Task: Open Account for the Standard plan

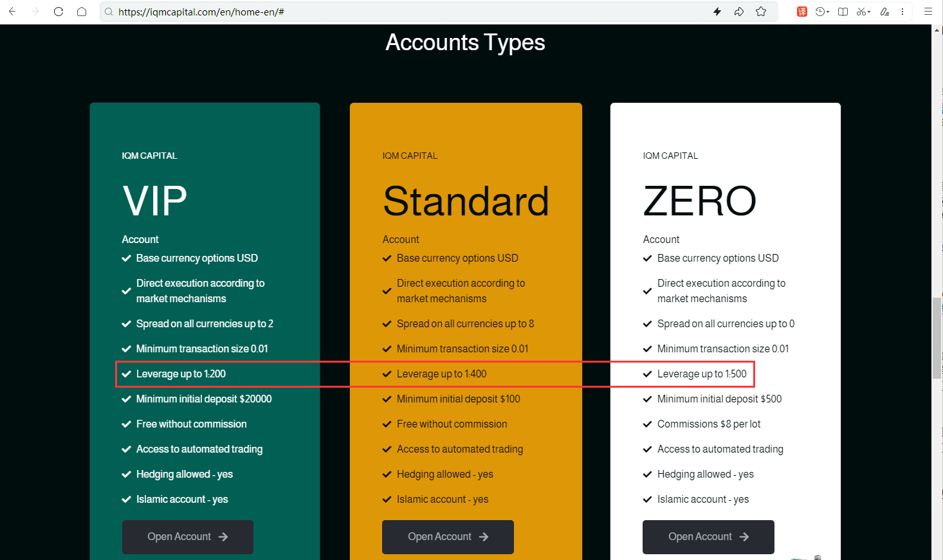Action: click(x=448, y=537)
